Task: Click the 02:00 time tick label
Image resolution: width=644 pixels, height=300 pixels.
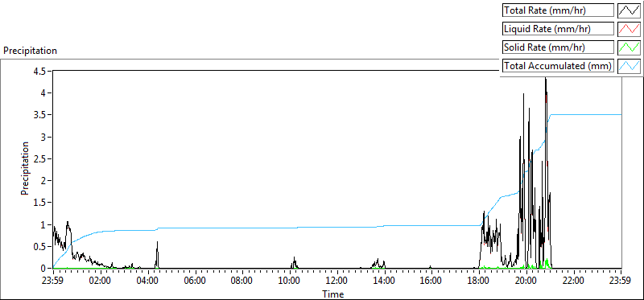Action: pos(100,281)
